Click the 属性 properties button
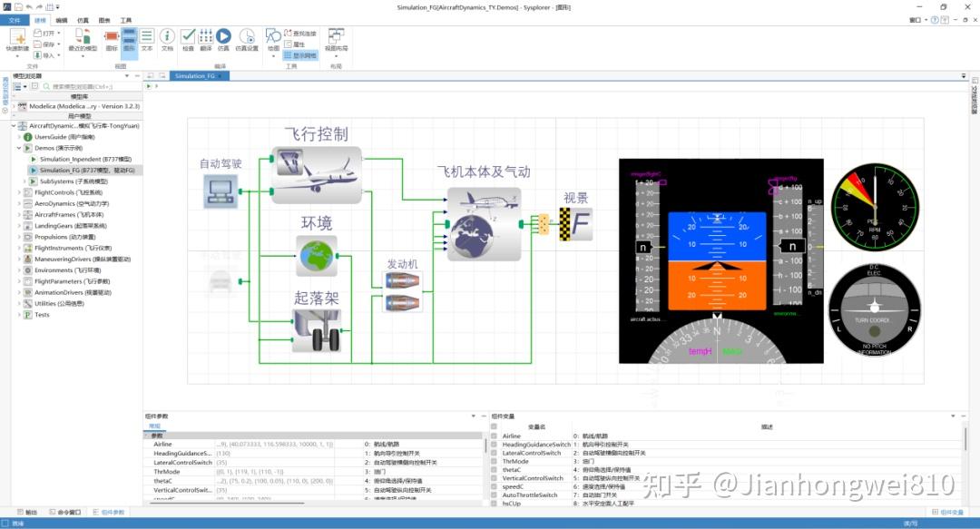 [295, 43]
